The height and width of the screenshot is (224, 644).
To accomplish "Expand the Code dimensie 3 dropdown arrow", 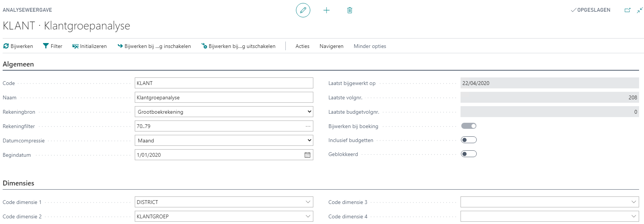I will [634, 202].
